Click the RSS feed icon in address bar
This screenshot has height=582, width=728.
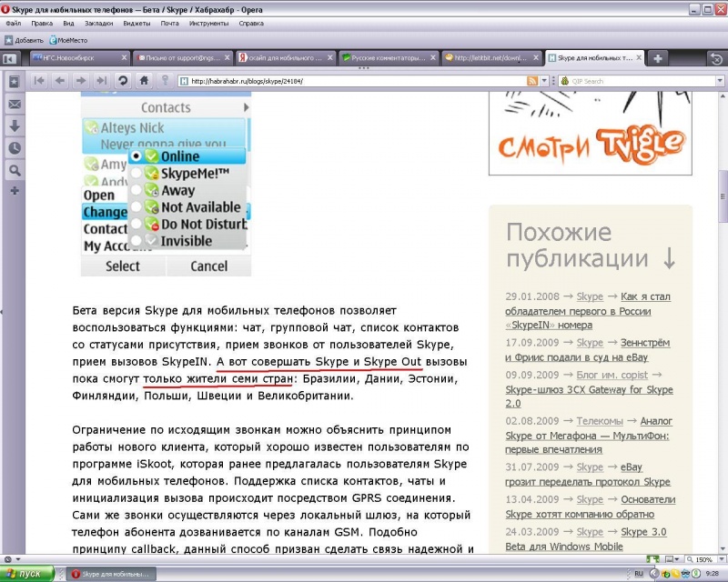531,81
